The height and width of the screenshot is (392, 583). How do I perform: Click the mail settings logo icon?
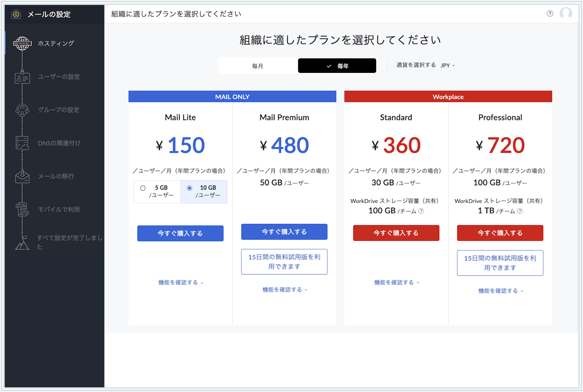[16, 14]
